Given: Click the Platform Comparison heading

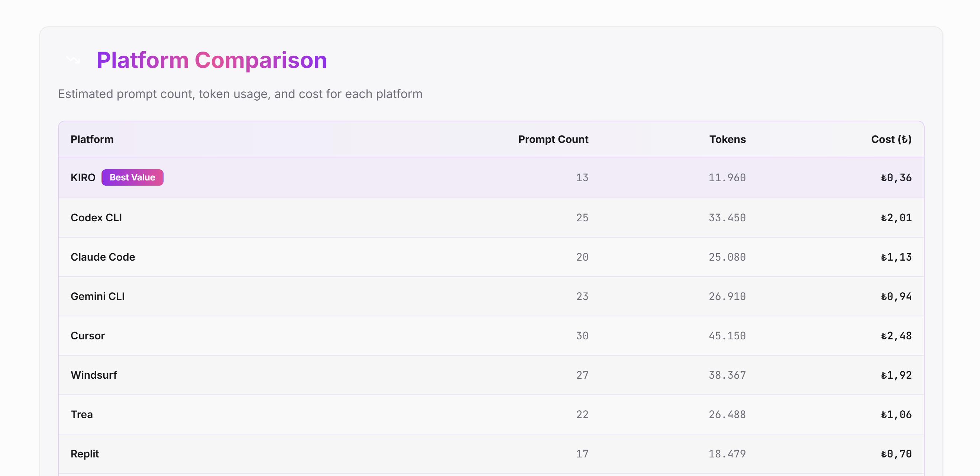Looking at the screenshot, I should tap(211, 60).
